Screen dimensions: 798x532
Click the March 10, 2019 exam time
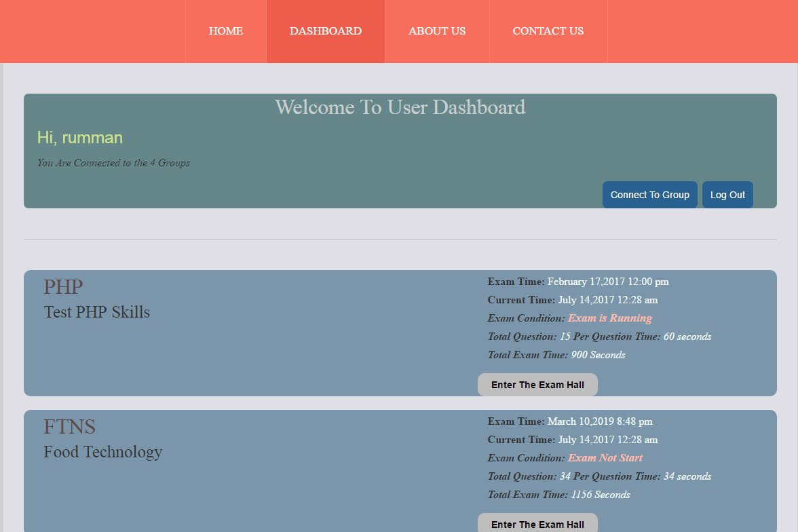click(x=600, y=421)
